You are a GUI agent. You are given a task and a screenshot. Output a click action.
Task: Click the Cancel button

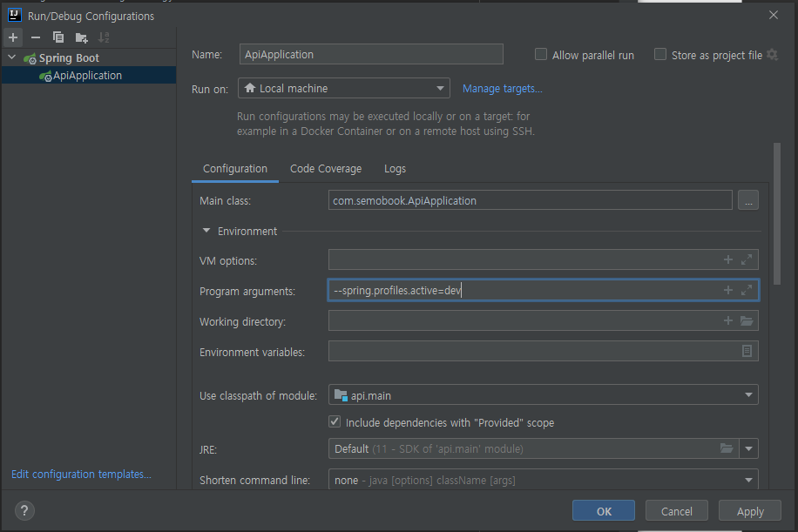[676, 510]
